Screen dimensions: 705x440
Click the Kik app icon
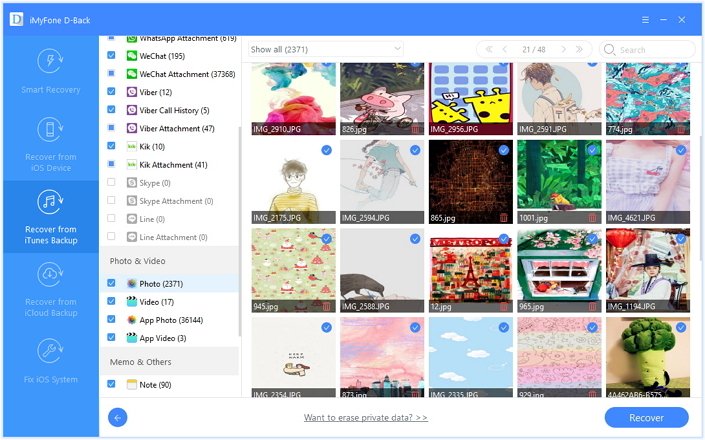[131, 147]
